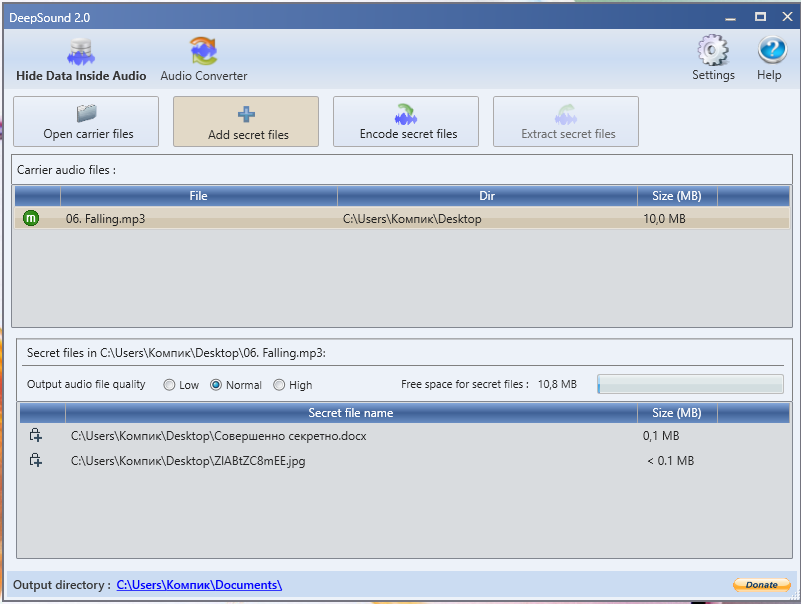Image resolution: width=801 pixels, height=604 pixels.
Task: Click the Carrier audio files label
Action: click(x=66, y=170)
